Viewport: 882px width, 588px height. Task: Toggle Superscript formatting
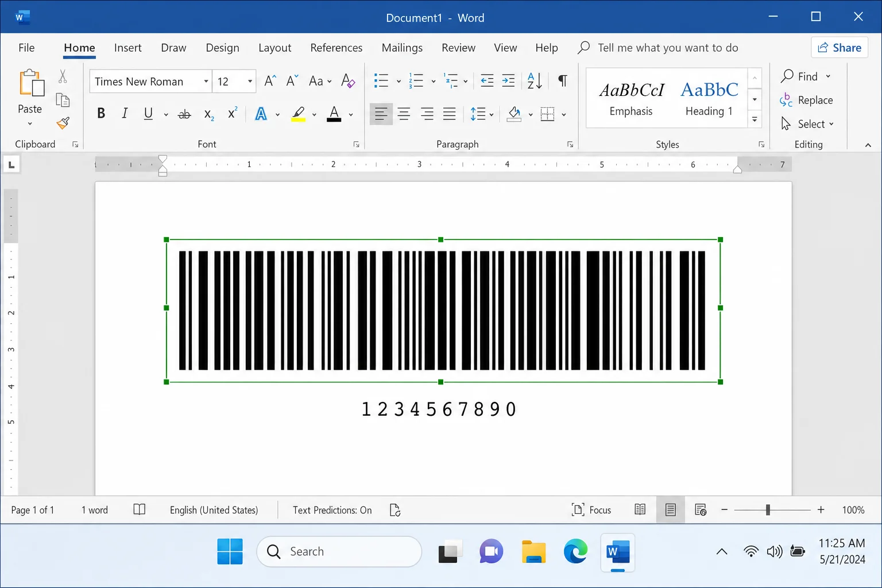pos(232,113)
